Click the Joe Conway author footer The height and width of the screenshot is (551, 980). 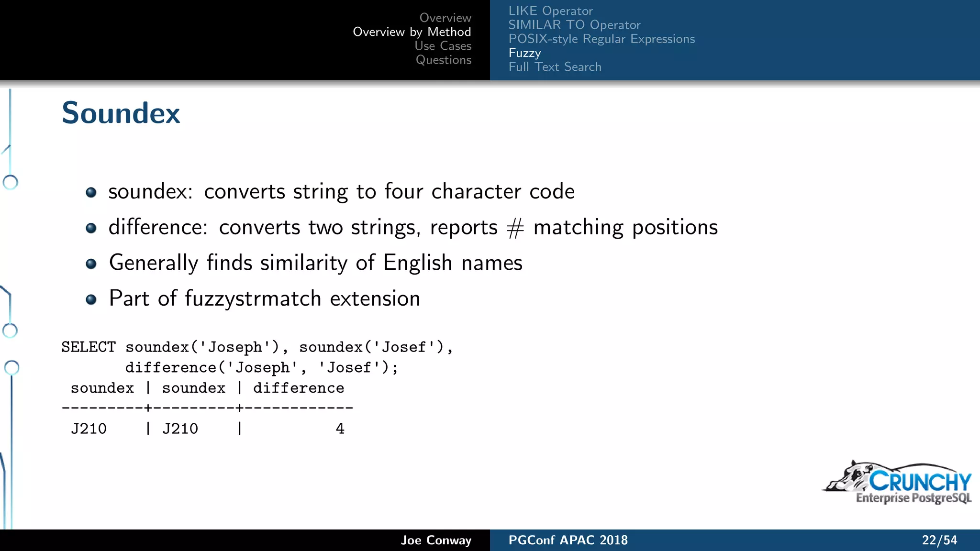pyautogui.click(x=436, y=540)
